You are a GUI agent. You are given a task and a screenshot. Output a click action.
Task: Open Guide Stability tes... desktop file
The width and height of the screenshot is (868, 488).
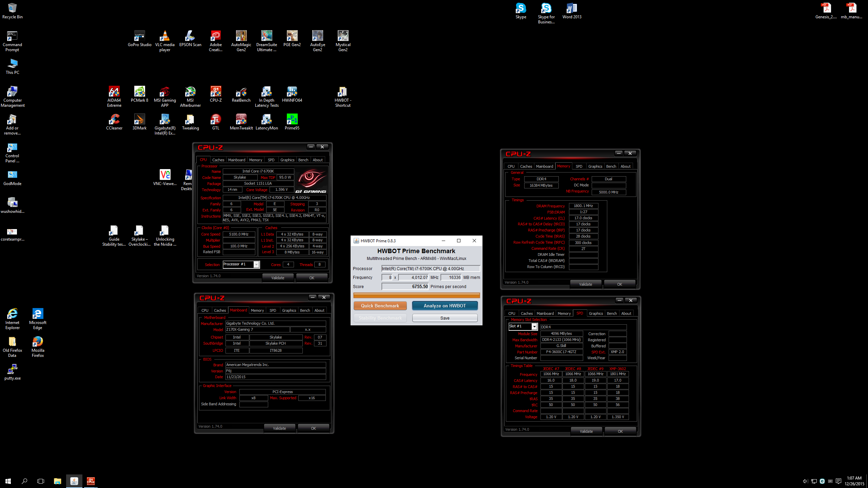pyautogui.click(x=114, y=235)
